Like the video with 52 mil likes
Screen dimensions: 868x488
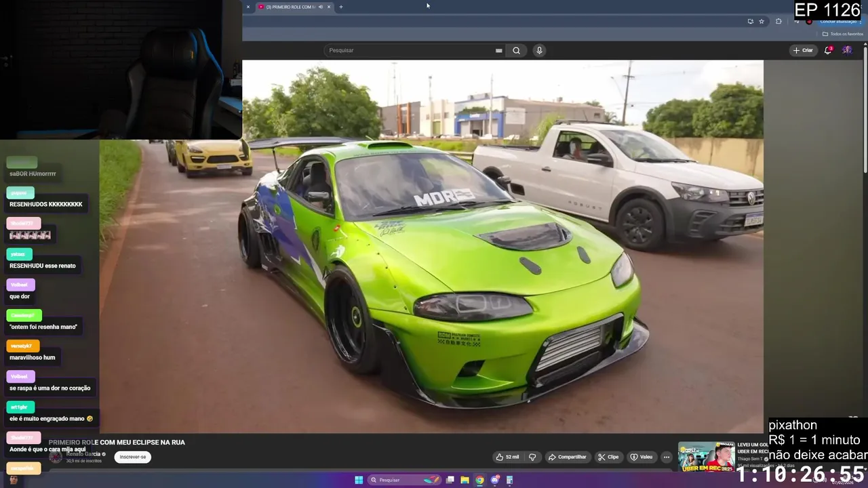click(507, 457)
